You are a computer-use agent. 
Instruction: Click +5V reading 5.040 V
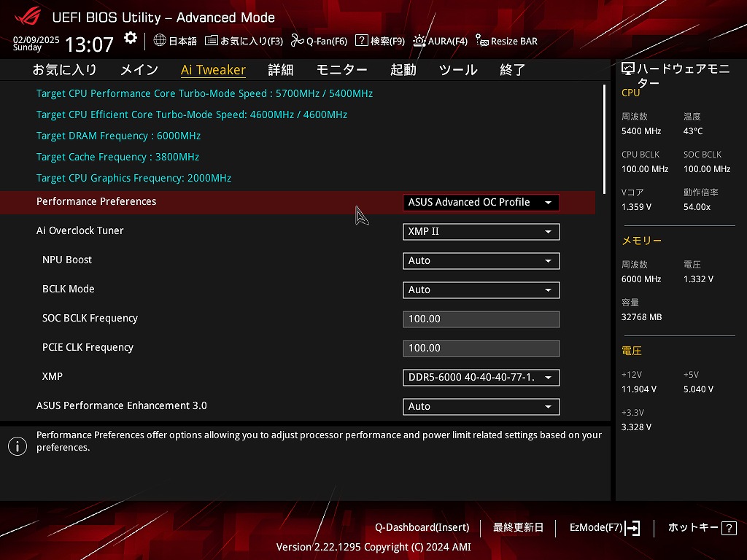pos(698,389)
